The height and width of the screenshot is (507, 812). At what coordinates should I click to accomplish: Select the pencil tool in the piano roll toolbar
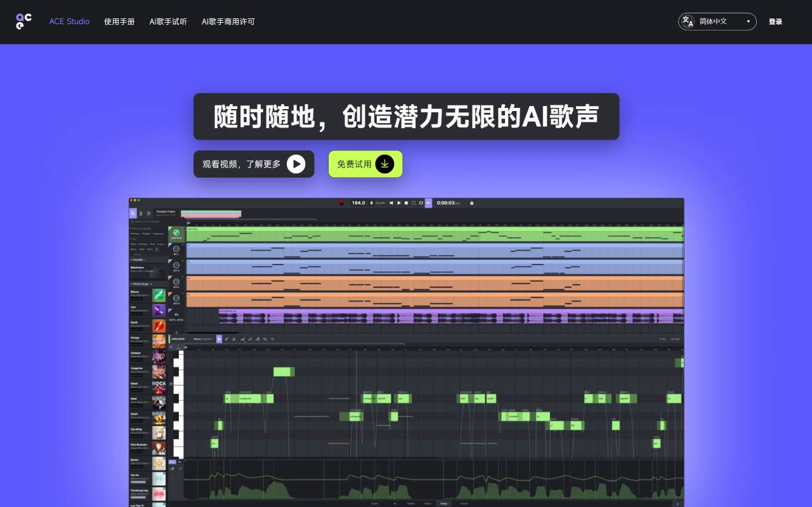226,339
